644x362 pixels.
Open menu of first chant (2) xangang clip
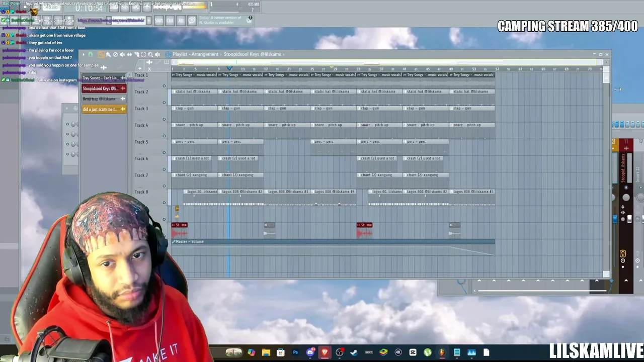[x=174, y=174]
